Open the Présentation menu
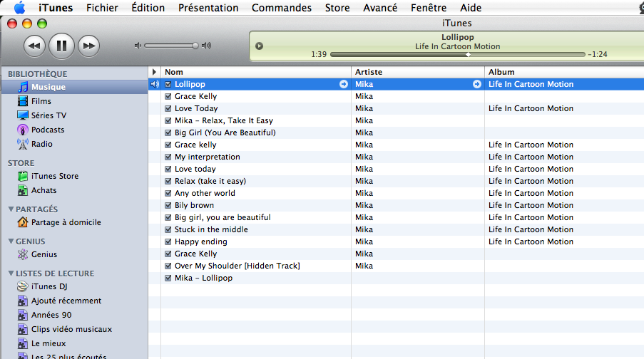 coord(208,7)
